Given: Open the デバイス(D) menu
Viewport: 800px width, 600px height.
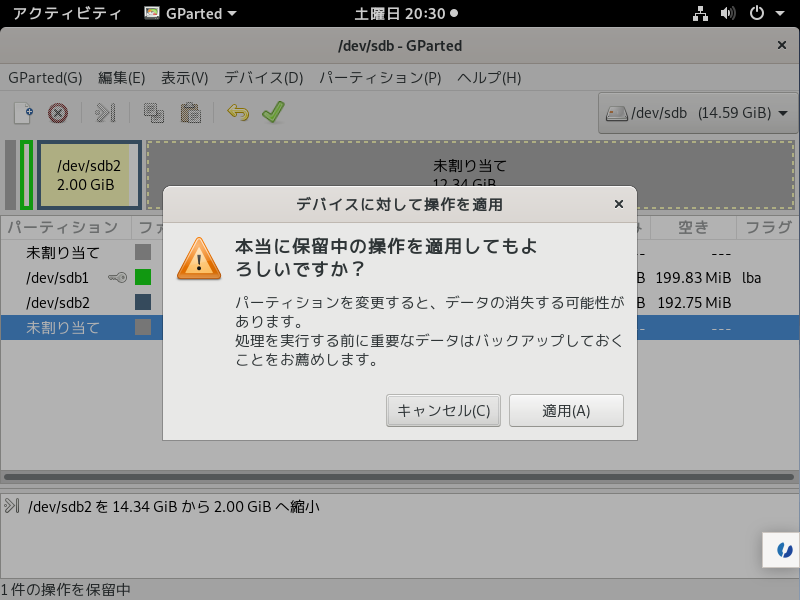Looking at the screenshot, I should click(x=264, y=78).
